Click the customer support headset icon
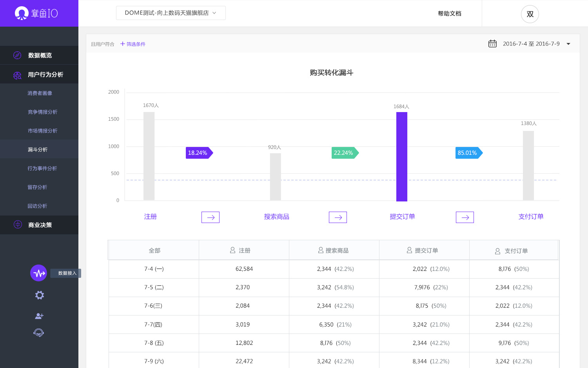 (x=39, y=333)
